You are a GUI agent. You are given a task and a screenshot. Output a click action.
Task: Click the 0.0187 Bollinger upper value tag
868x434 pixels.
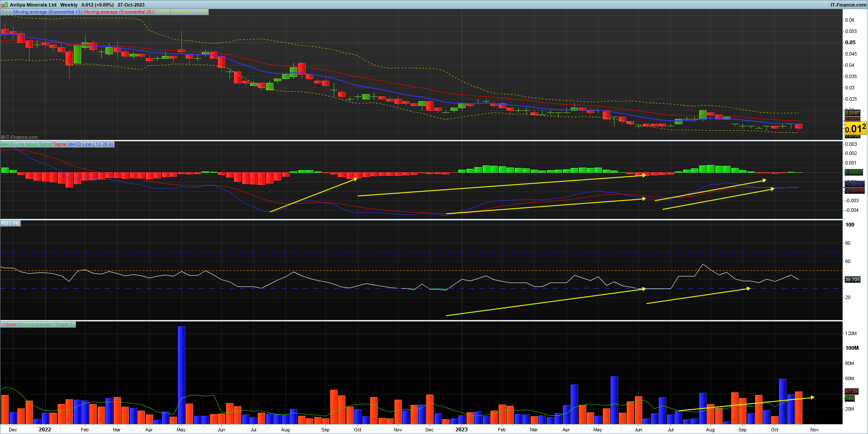[x=852, y=113]
